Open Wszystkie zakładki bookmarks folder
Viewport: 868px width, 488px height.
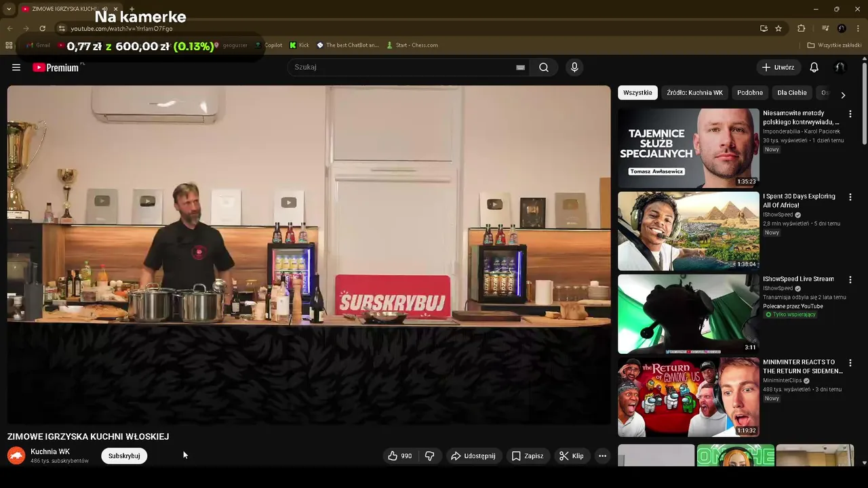(834, 45)
